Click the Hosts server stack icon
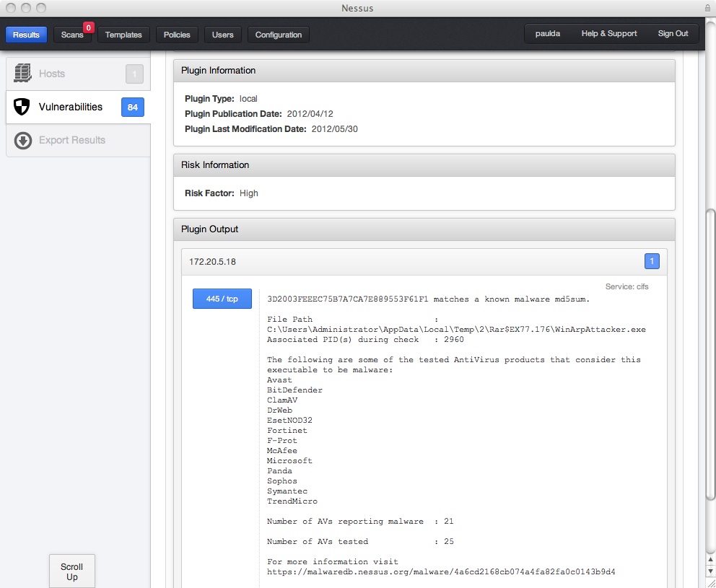The height and width of the screenshot is (588, 716). tap(22, 74)
